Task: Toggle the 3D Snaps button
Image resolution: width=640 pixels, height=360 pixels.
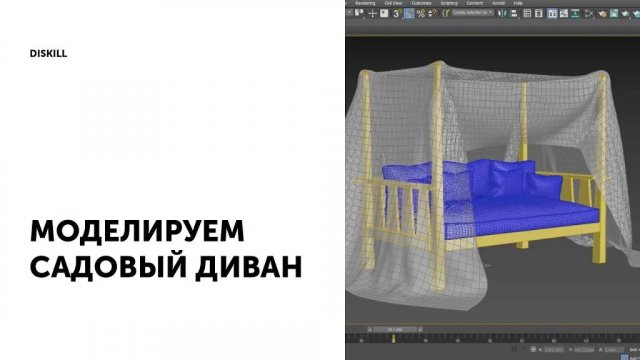Action: tap(397, 13)
